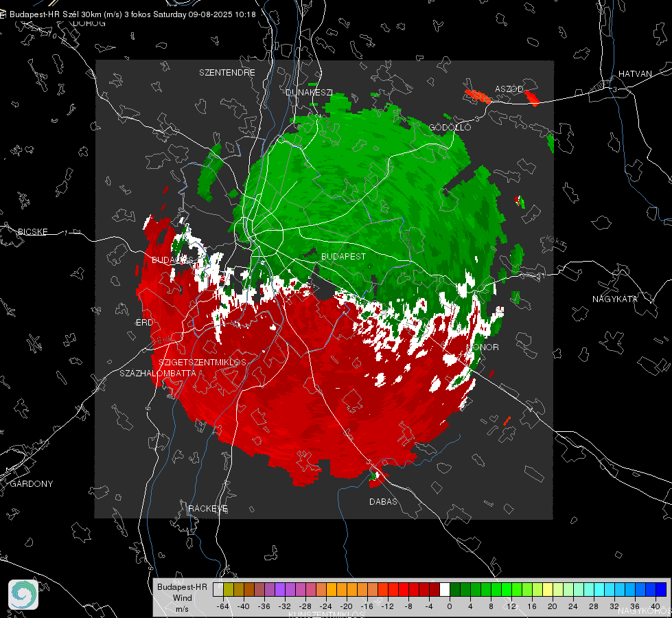672x618 pixels.
Task: Click the -28 value on the wind scale
Action: pos(305,606)
